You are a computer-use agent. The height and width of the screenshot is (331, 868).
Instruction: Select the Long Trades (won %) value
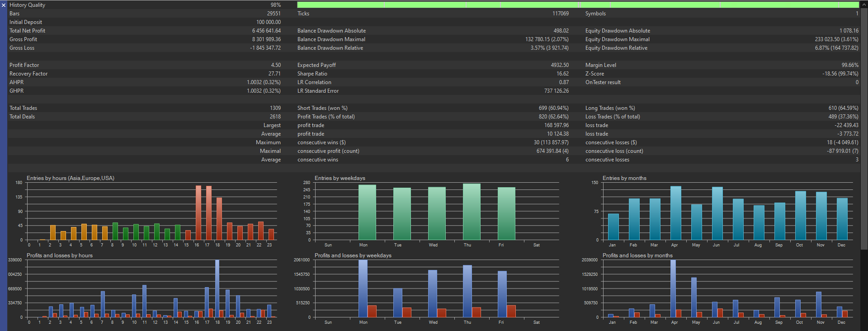pos(844,108)
